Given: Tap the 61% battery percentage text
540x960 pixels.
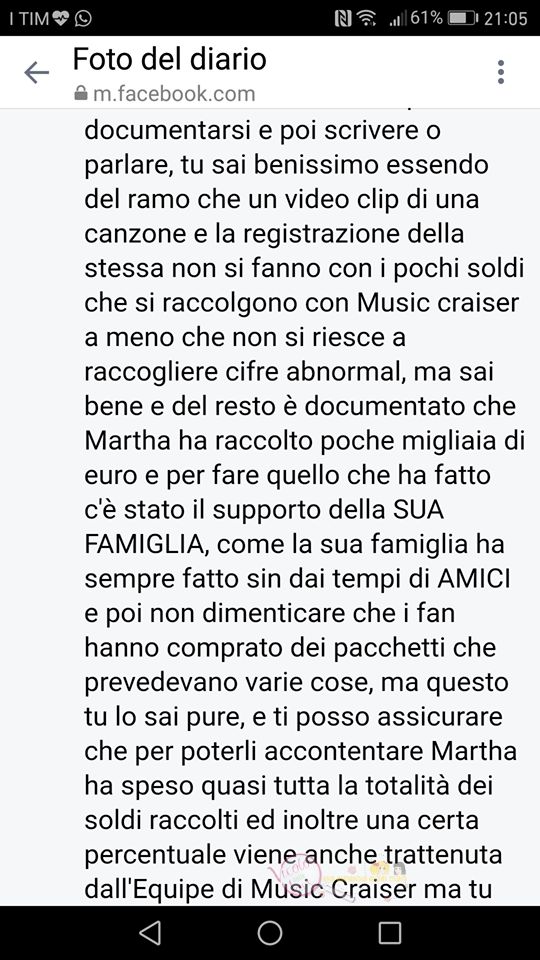Looking at the screenshot, I should point(426,18).
